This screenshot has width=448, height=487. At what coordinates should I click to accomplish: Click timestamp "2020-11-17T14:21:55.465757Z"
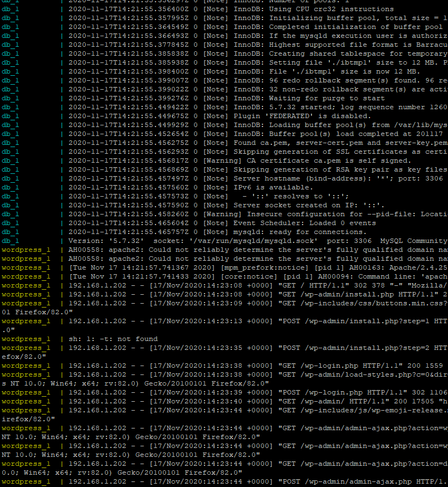(x=129, y=232)
